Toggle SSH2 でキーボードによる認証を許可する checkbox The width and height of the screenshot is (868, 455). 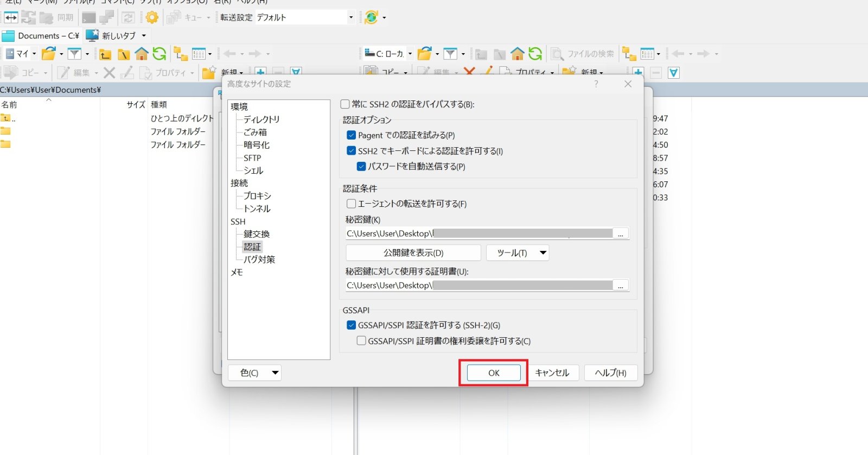[x=351, y=150]
